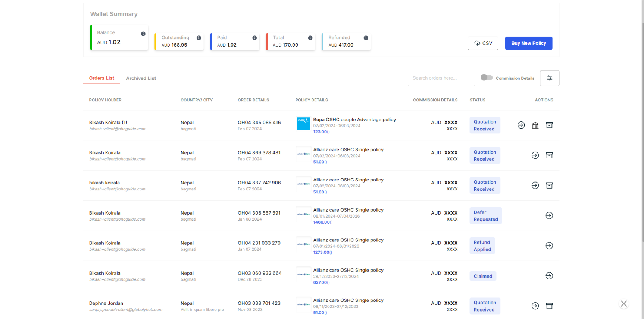Open the orders filter settings icon
This screenshot has width=644, height=319.
[x=550, y=78]
